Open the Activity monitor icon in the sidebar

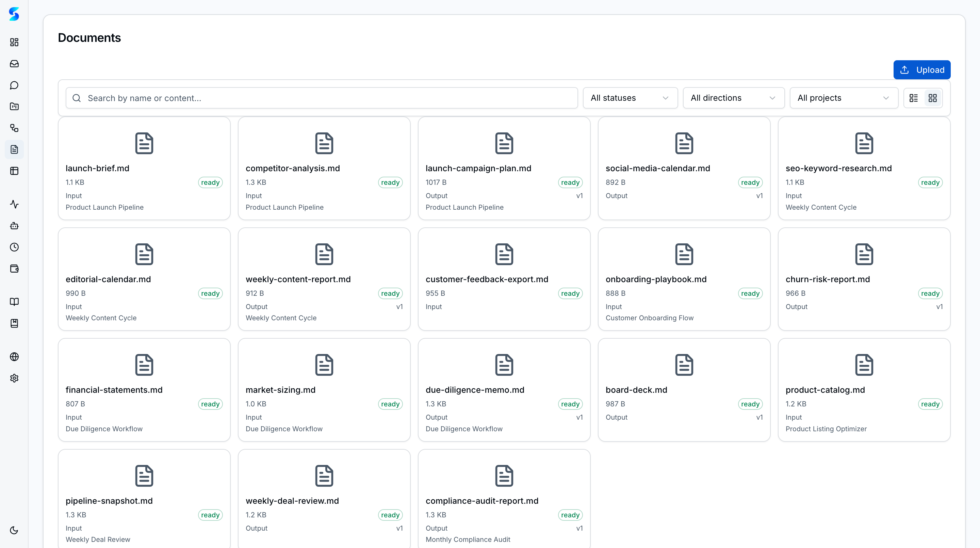click(14, 204)
